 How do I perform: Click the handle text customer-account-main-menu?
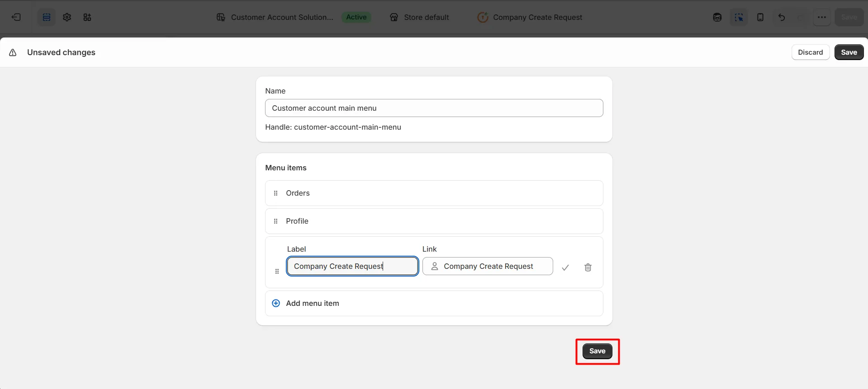pos(347,127)
